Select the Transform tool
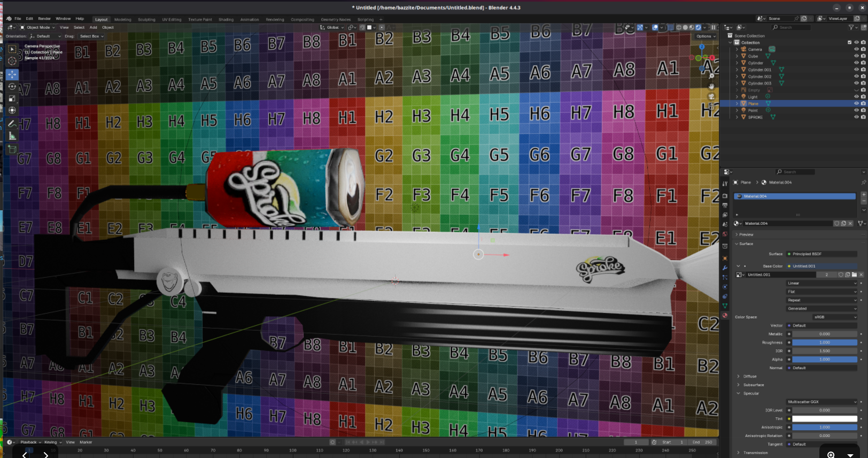The image size is (868, 458). (x=12, y=110)
